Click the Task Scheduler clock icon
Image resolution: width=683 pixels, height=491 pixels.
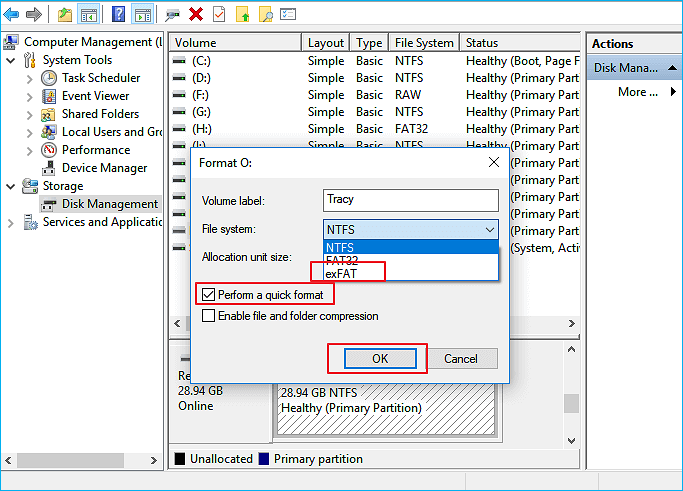49,78
